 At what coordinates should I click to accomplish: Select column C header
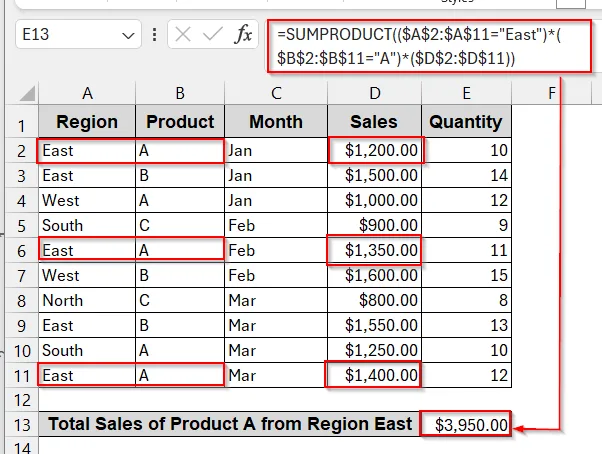click(x=276, y=93)
